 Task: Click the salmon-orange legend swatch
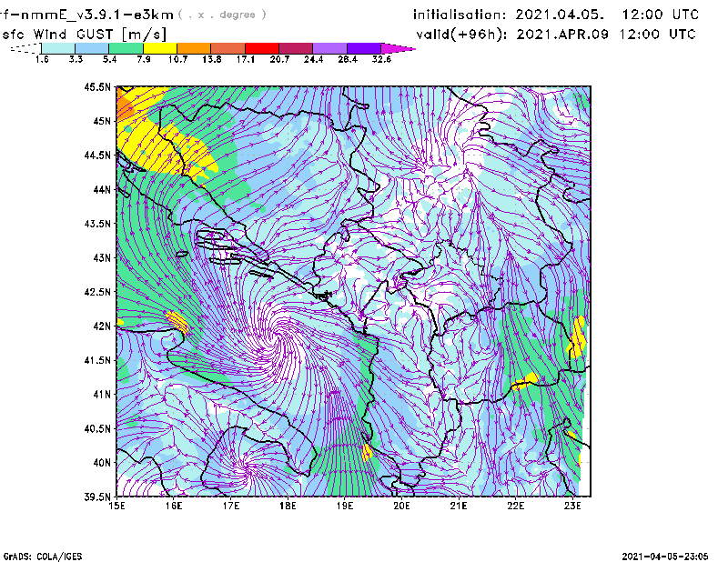coord(228,48)
